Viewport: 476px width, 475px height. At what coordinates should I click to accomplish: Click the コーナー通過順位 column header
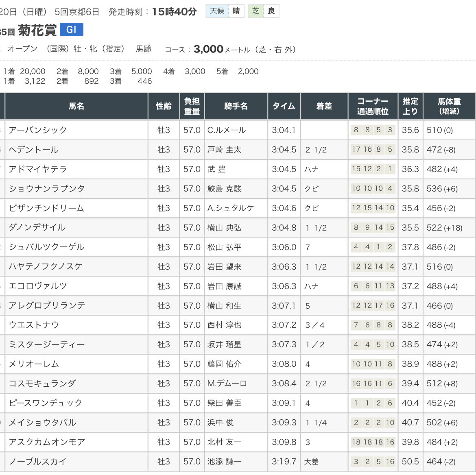point(373,106)
